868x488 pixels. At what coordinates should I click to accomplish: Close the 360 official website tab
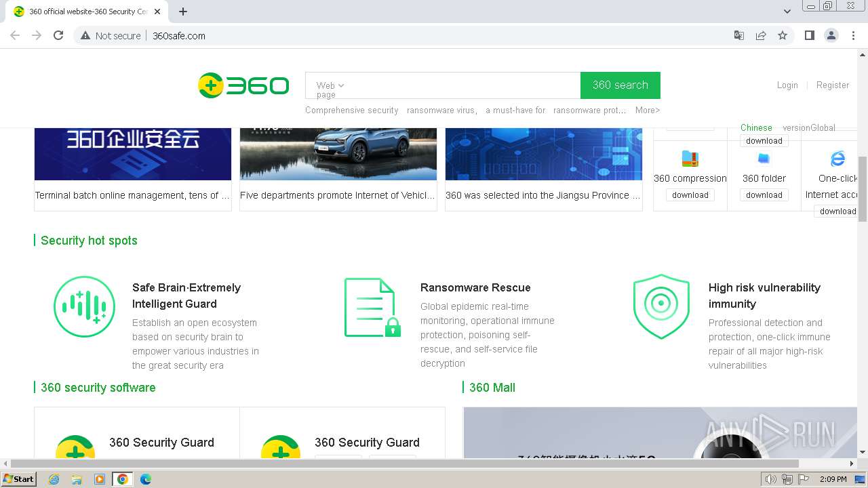[157, 12]
